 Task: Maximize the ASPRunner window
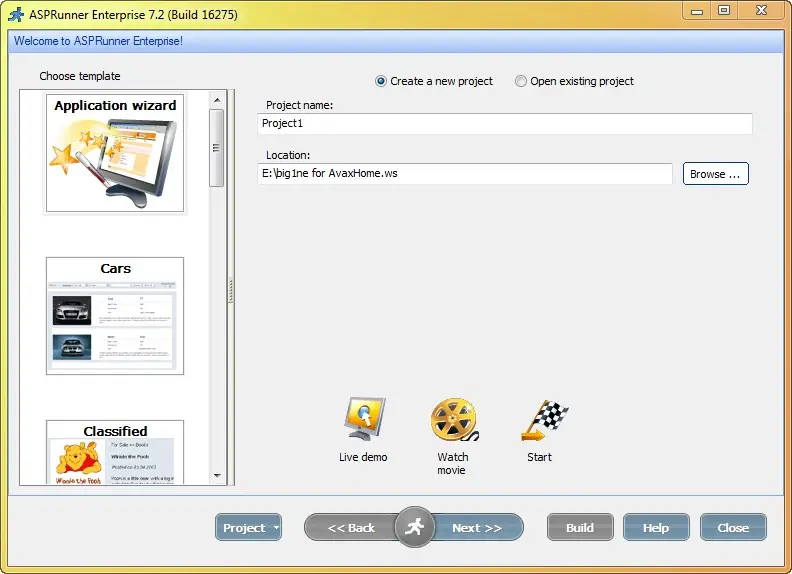(724, 11)
